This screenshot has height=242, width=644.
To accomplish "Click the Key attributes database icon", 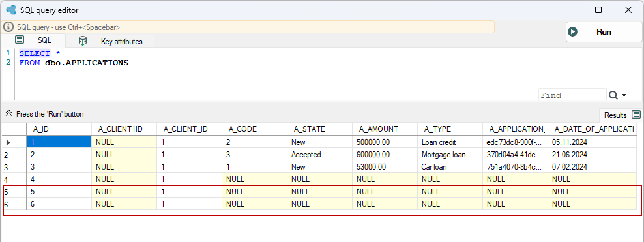I will click(x=83, y=40).
